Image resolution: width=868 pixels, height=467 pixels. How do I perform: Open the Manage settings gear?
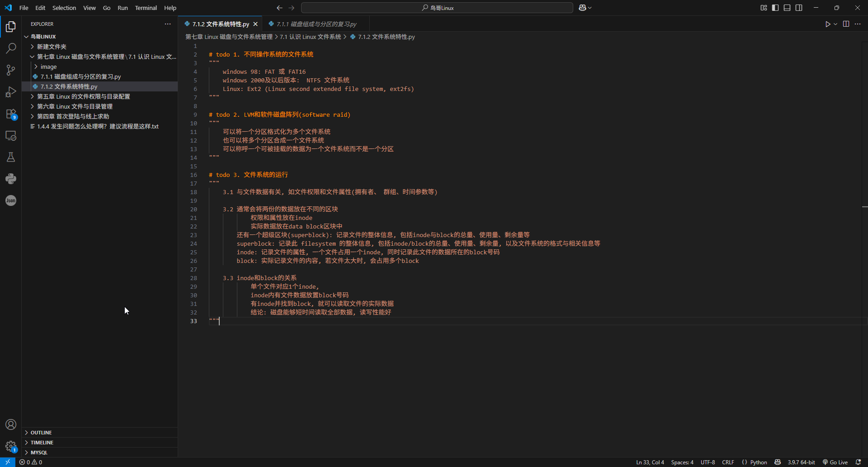(11, 446)
